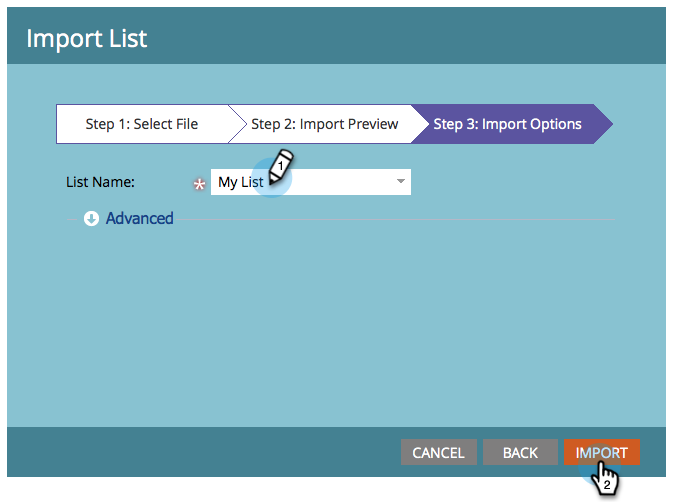Click the orange IMPORT button
Image resolution: width=673 pixels, height=503 pixels.
coord(602,452)
